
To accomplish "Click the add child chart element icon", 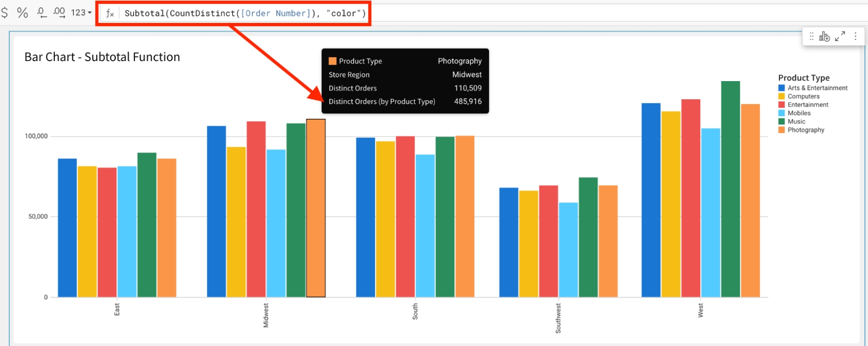I will pyautogui.click(x=824, y=36).
